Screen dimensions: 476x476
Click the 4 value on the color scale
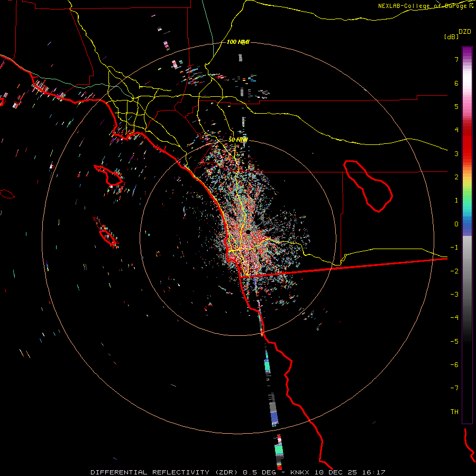click(456, 130)
